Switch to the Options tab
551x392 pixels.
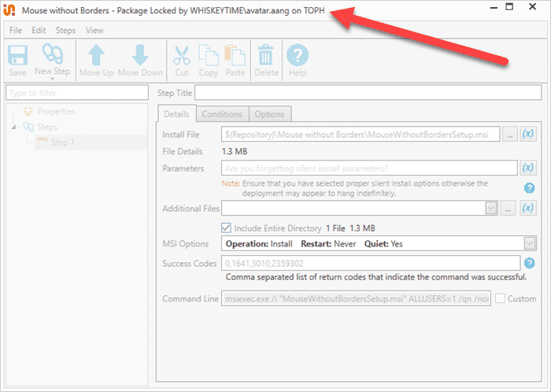[x=269, y=114]
